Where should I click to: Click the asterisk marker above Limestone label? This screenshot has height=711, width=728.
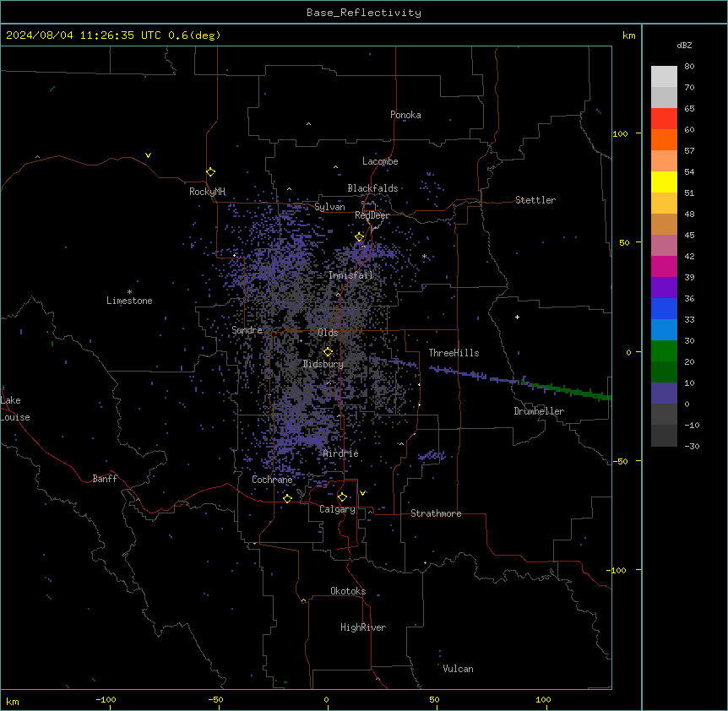129,292
